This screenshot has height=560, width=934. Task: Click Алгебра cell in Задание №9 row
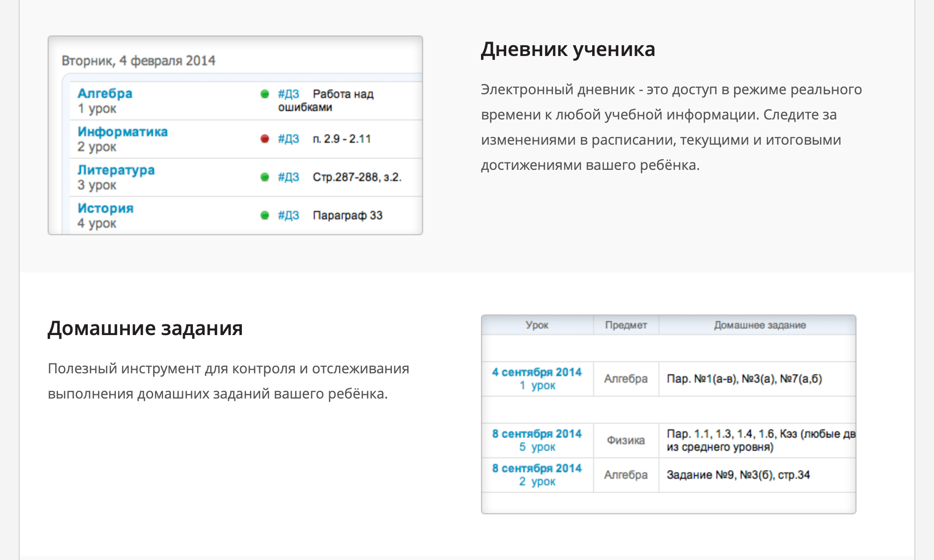626,475
